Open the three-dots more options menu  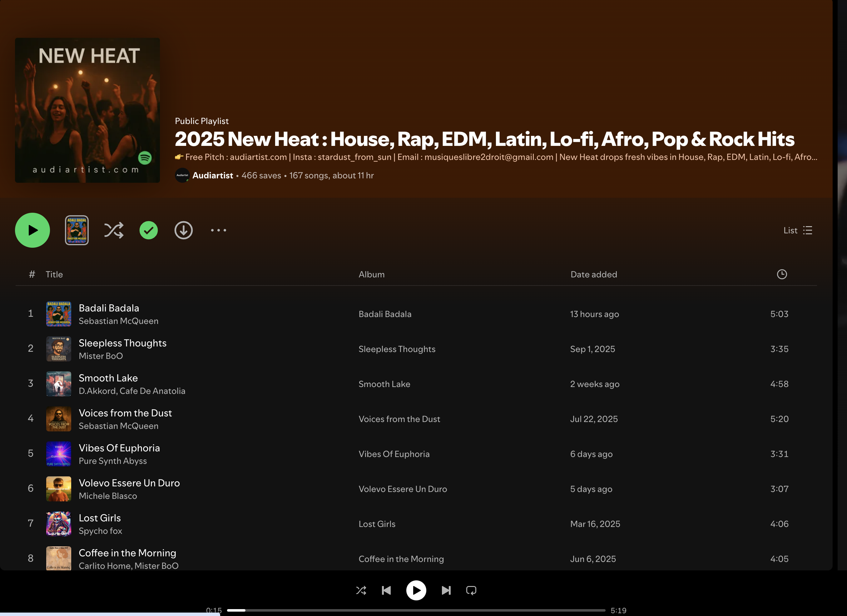coord(218,231)
